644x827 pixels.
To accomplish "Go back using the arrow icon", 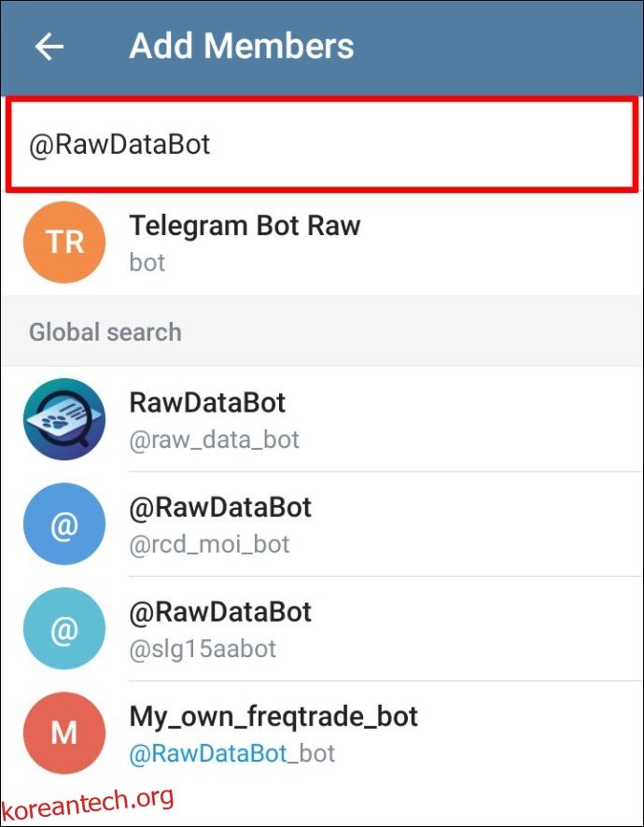I will [x=49, y=47].
